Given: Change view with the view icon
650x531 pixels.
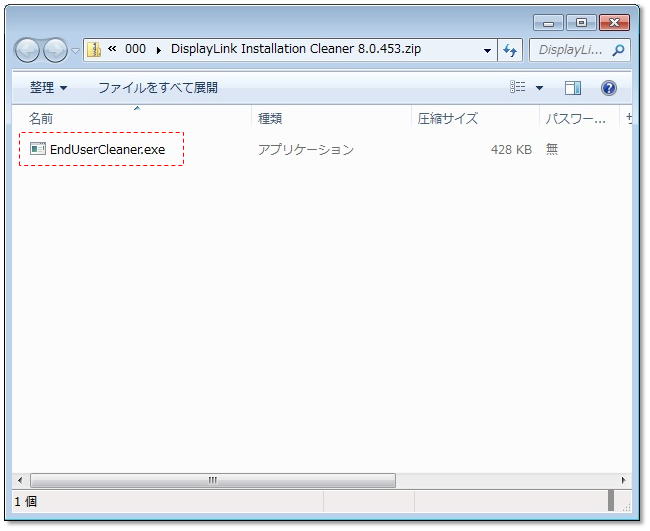Looking at the screenshot, I should click(517, 87).
